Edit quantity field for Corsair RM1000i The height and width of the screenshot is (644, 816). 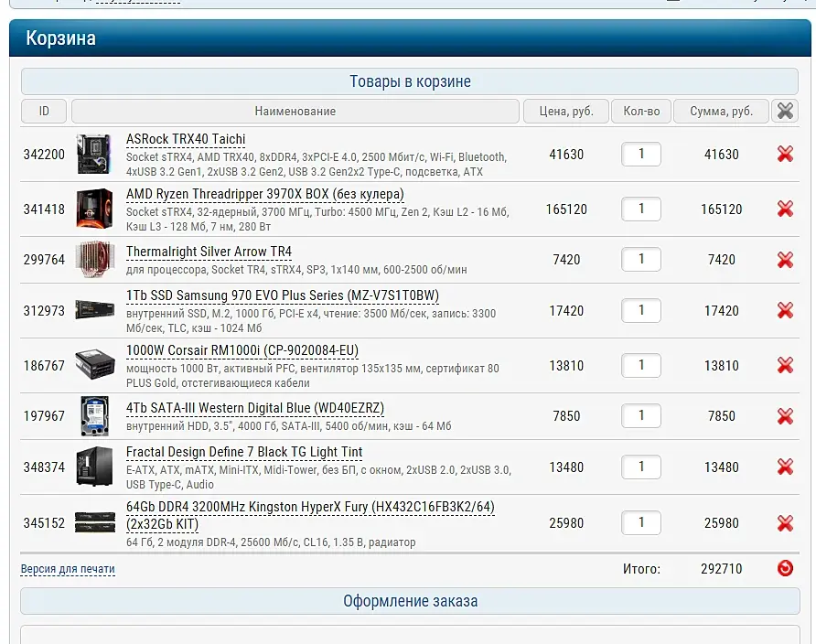641,365
